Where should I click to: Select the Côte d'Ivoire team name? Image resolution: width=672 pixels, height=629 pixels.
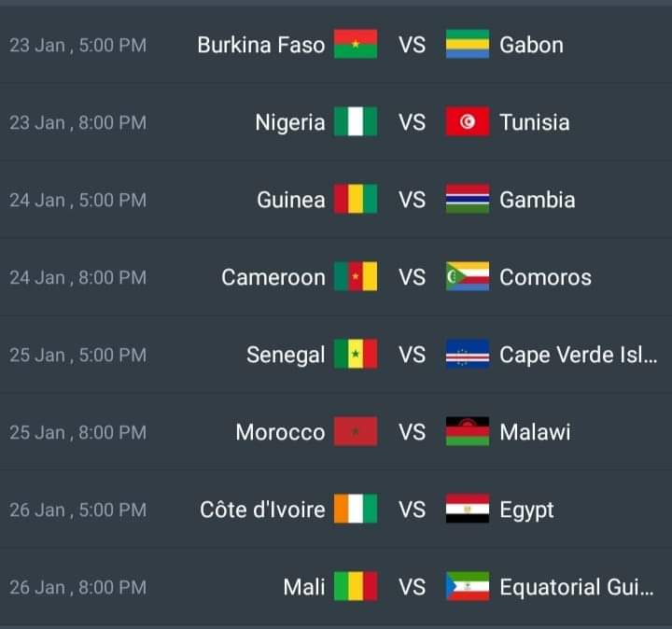[x=262, y=510]
